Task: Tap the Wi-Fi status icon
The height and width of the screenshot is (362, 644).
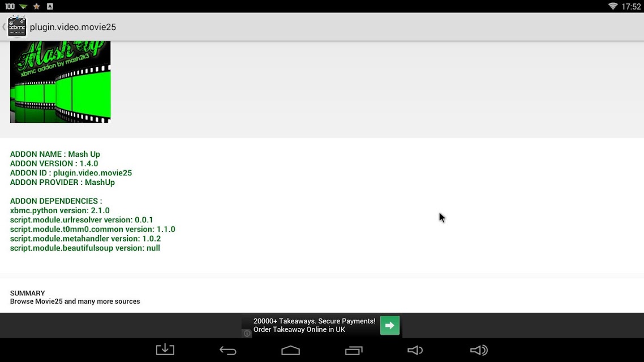Action: [613, 6]
